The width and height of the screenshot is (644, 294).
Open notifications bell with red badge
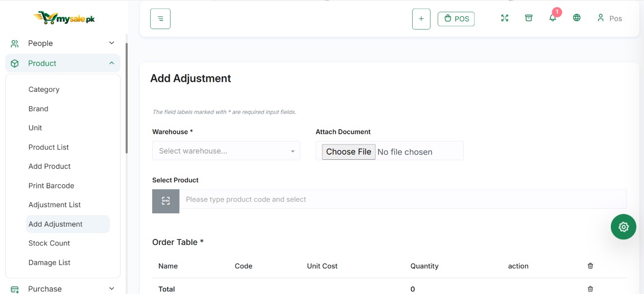553,17
